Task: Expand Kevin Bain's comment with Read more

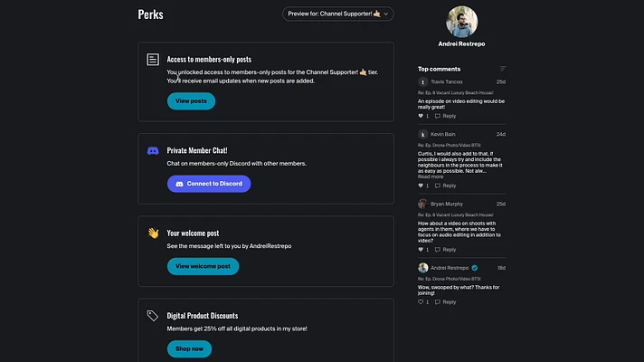Action: tap(431, 176)
